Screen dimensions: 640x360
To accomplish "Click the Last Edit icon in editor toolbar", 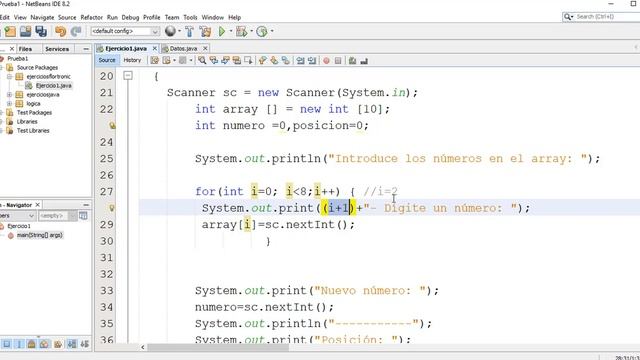I will (x=154, y=60).
